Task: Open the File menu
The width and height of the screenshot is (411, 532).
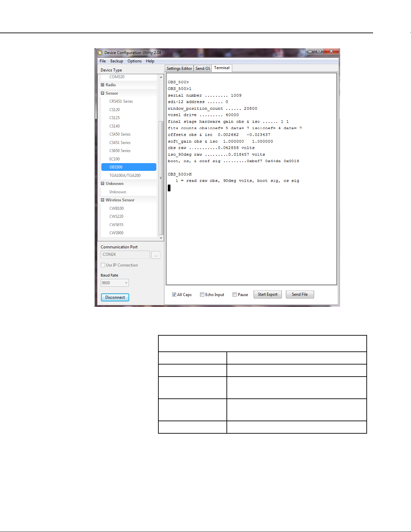Action: 103,61
